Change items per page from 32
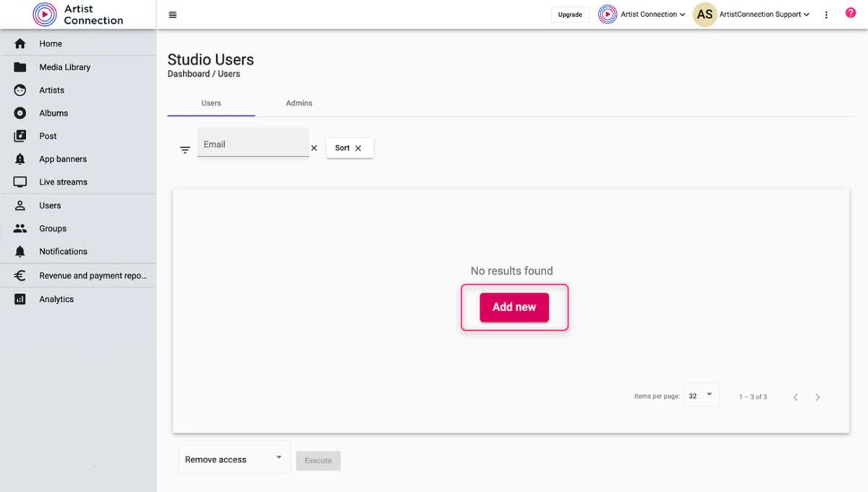868x492 pixels. [x=701, y=394]
